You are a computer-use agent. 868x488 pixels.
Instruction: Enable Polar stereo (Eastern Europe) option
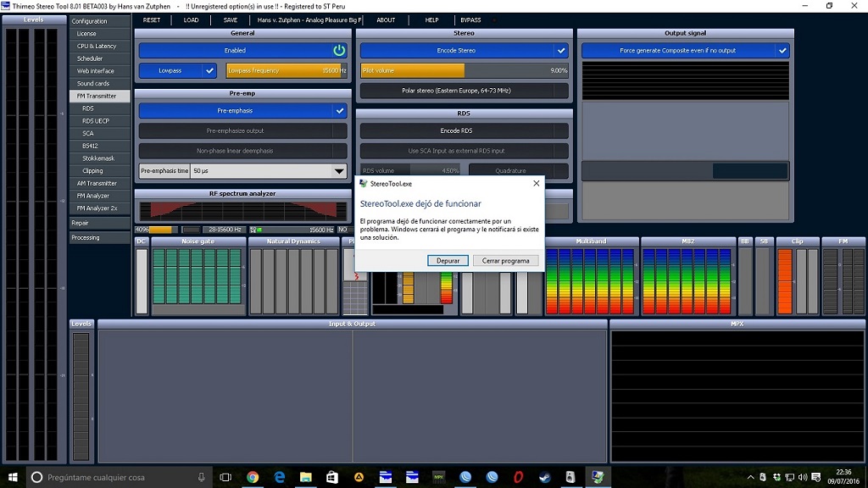tap(464, 91)
